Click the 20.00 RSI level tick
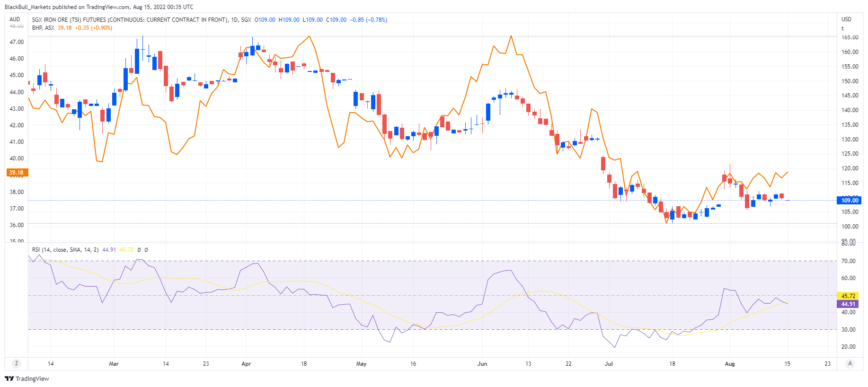This screenshot has width=868, height=387. (x=848, y=347)
